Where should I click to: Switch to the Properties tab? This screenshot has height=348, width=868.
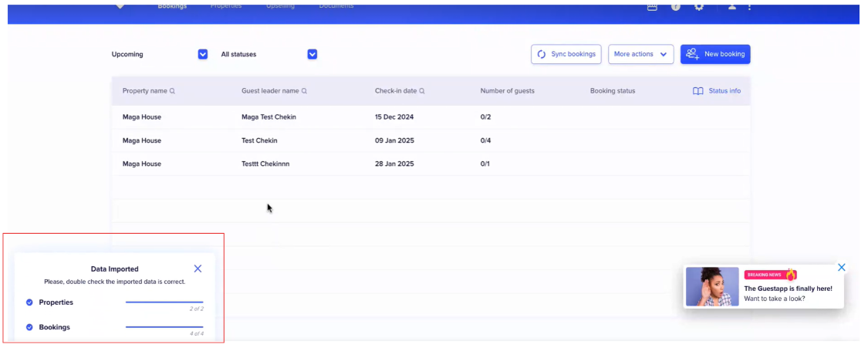pyautogui.click(x=225, y=6)
